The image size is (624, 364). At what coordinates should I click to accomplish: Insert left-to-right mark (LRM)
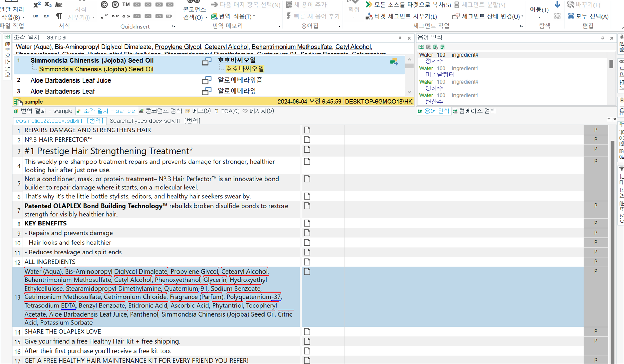coord(36,16)
